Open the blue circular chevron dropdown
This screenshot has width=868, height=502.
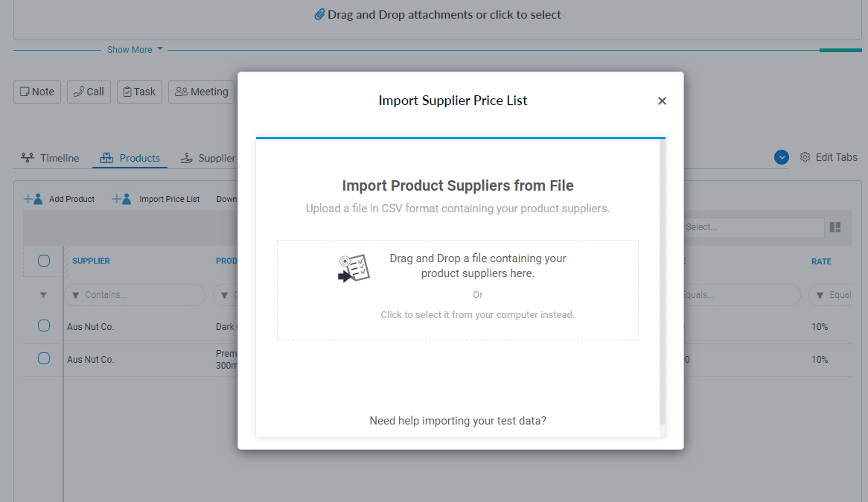[x=782, y=157]
